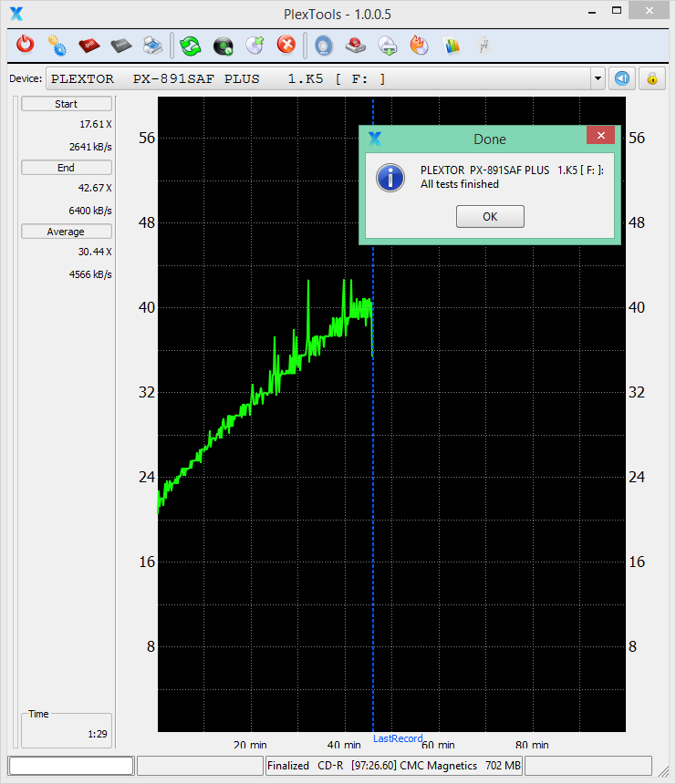The width and height of the screenshot is (676, 784).
Task: Open settings via the gears icon
Action: coord(57,46)
